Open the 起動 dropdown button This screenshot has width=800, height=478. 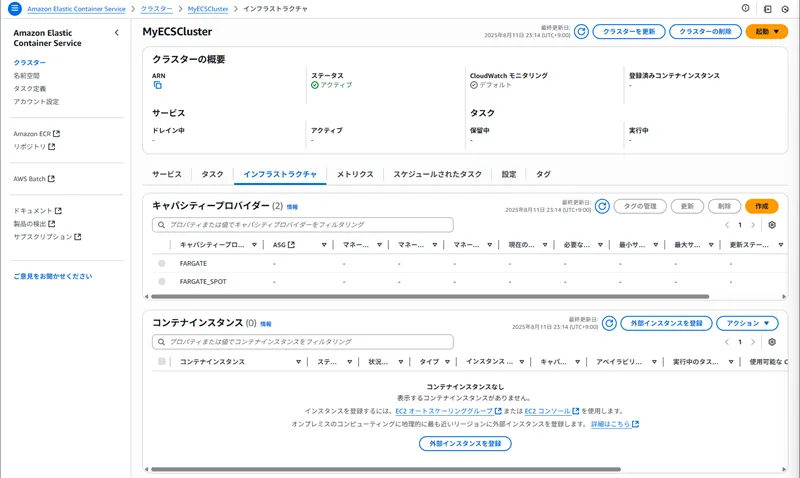click(x=767, y=32)
